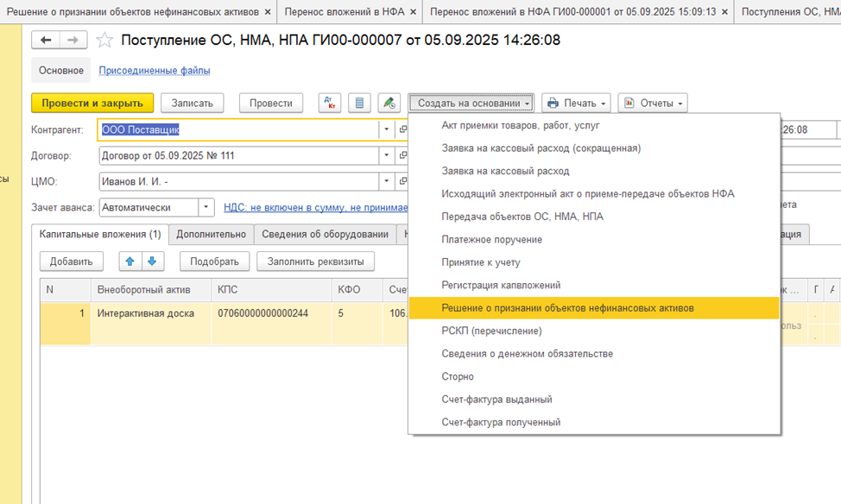Select Сторно menu item
This screenshot has height=504, width=841.
coord(594,376)
